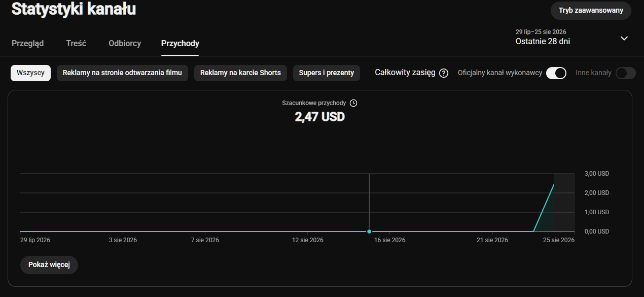644x297 pixels.
Task: Click the help icon next to Całkowity zasięg
Action: click(444, 73)
